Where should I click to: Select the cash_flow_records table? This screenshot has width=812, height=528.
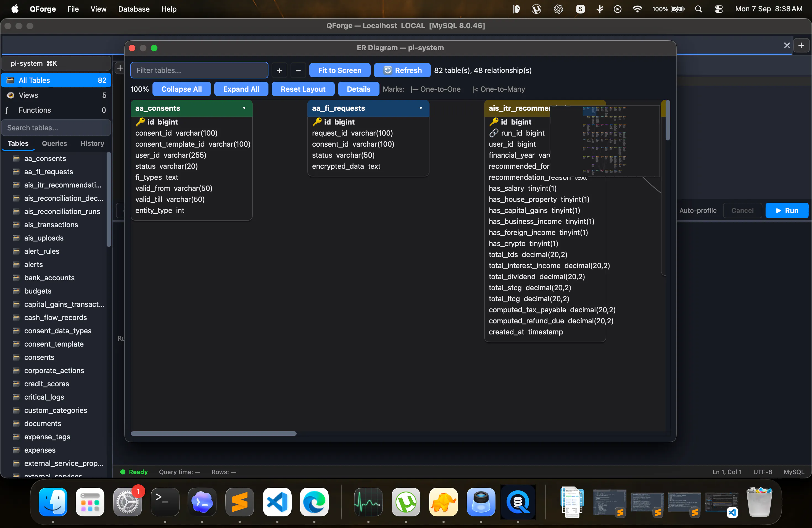pos(56,318)
